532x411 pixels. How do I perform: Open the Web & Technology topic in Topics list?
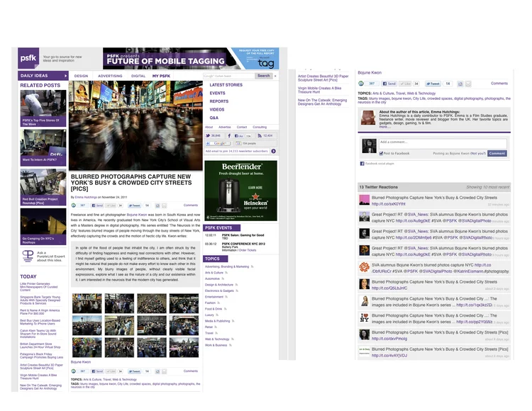coord(217,339)
